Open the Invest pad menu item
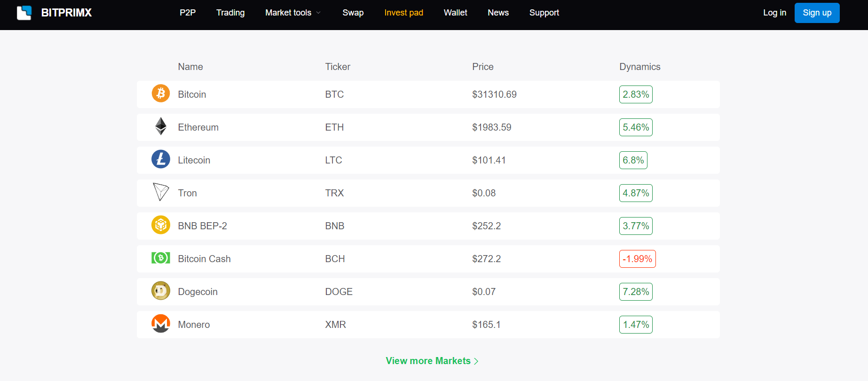Viewport: 868px width, 381px height. point(403,13)
